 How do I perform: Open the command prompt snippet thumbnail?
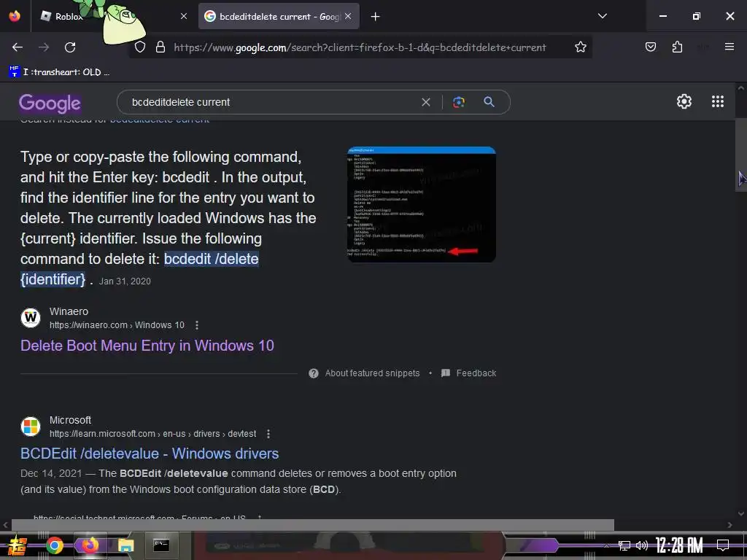tap(422, 205)
